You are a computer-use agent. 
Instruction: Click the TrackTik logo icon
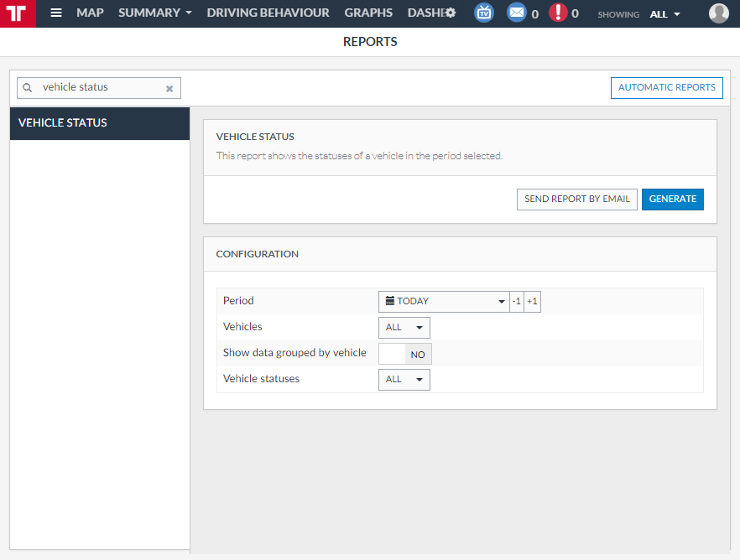pyautogui.click(x=17, y=13)
